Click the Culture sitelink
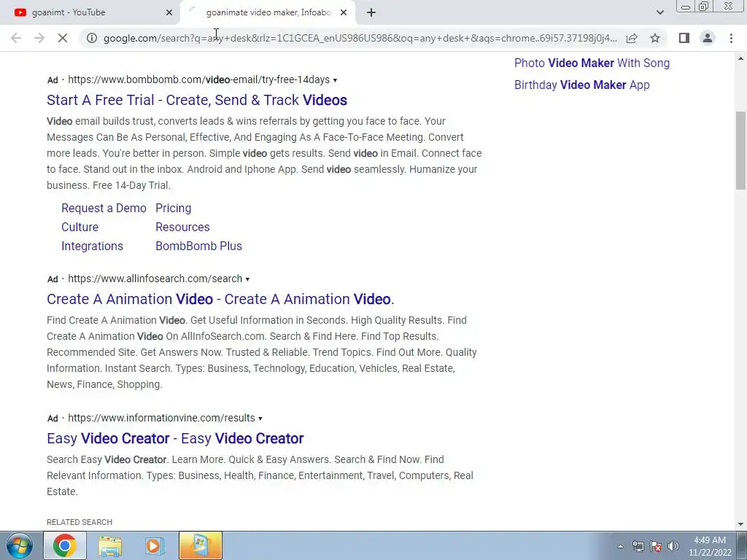The width and height of the screenshot is (747, 560). click(x=80, y=227)
